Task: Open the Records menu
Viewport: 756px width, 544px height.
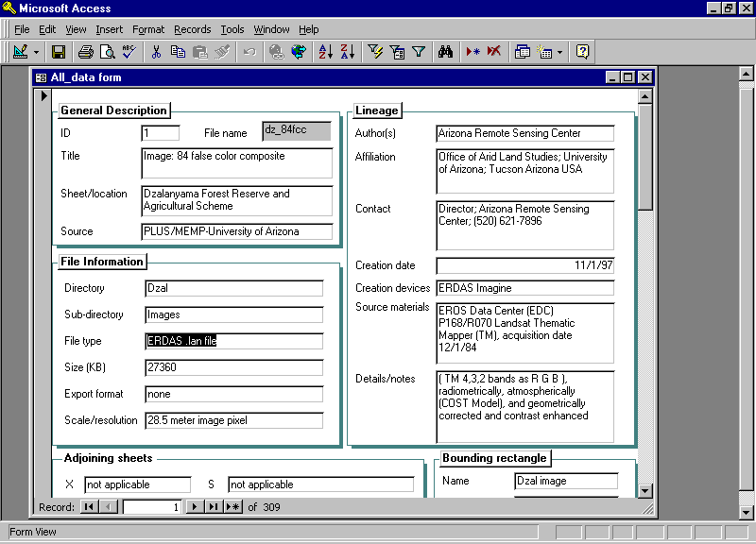Action: pyautogui.click(x=193, y=29)
